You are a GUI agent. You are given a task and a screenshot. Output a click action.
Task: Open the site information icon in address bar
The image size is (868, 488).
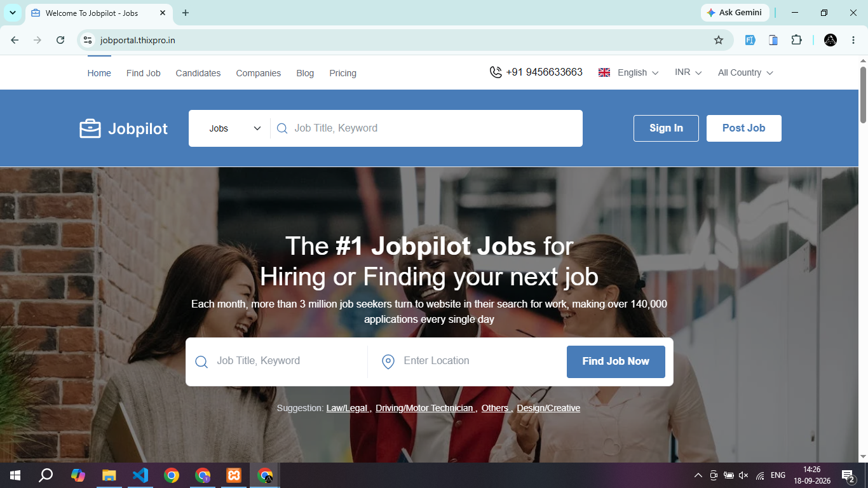point(88,40)
